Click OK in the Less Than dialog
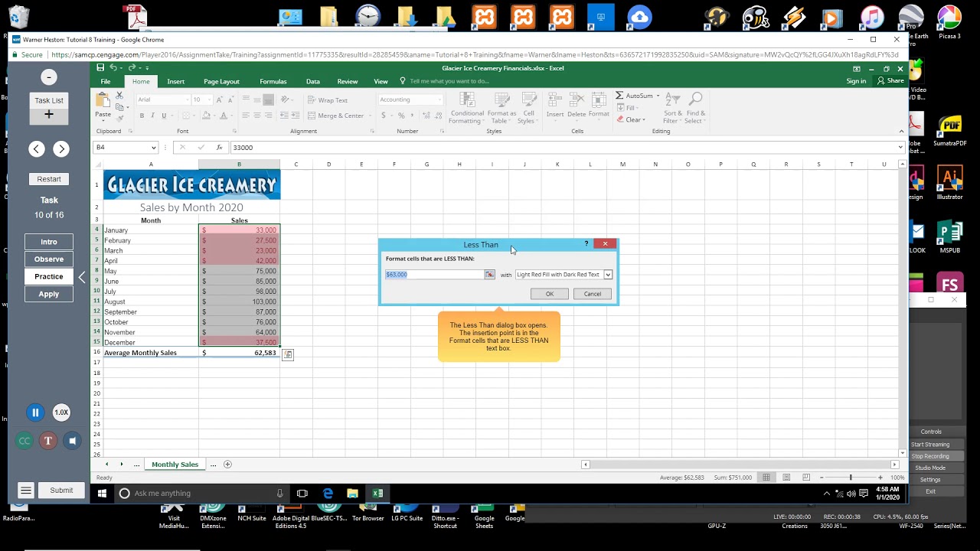Image resolution: width=980 pixels, height=551 pixels. pos(549,294)
